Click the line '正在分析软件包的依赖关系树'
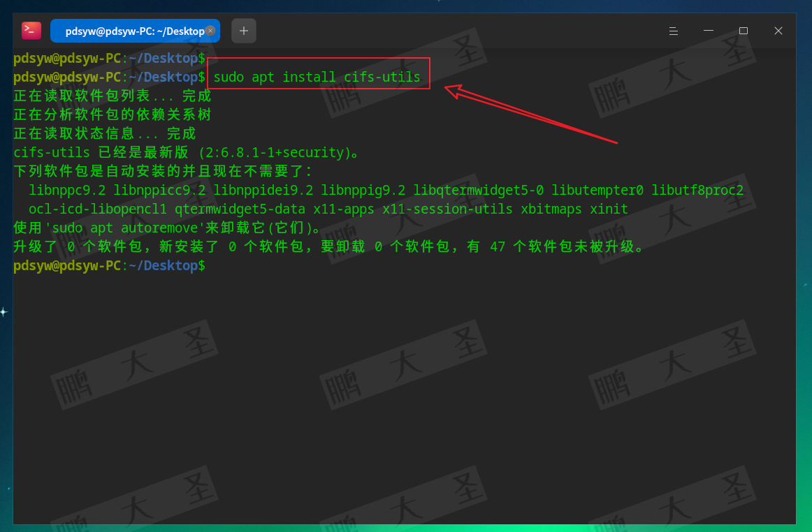Viewport: 812px width, 532px height. (x=113, y=114)
